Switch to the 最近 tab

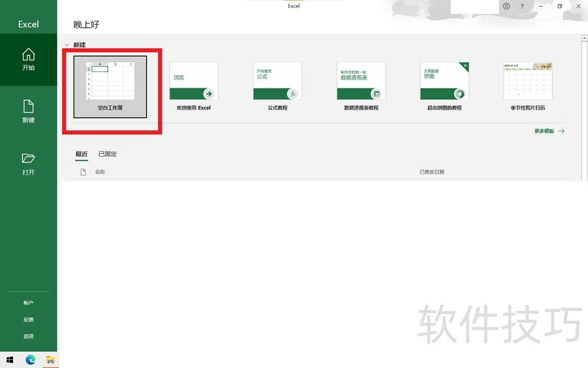[x=82, y=154]
